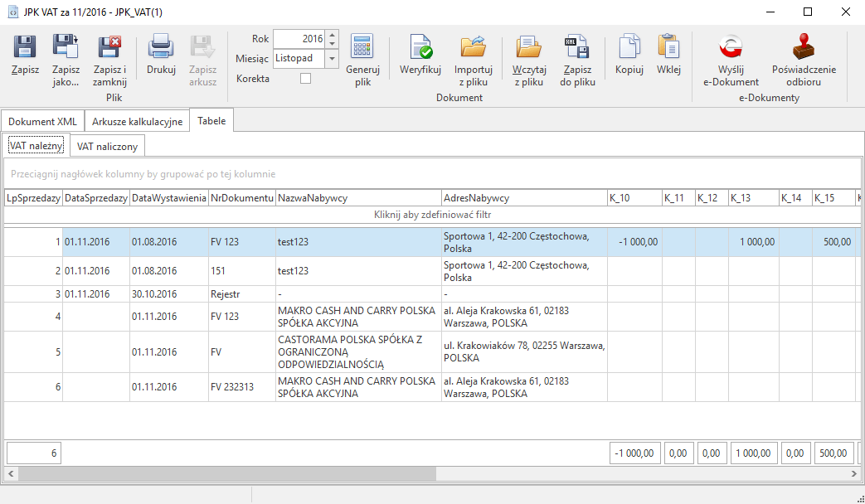This screenshot has width=865, height=504.
Task: Click the Zapisz jako icon
Action: [66, 46]
